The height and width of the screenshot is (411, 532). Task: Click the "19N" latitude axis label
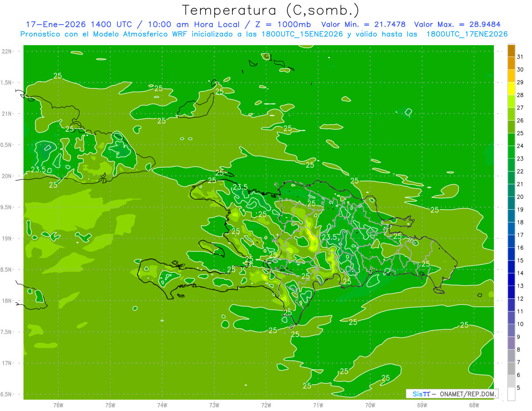[7, 239]
